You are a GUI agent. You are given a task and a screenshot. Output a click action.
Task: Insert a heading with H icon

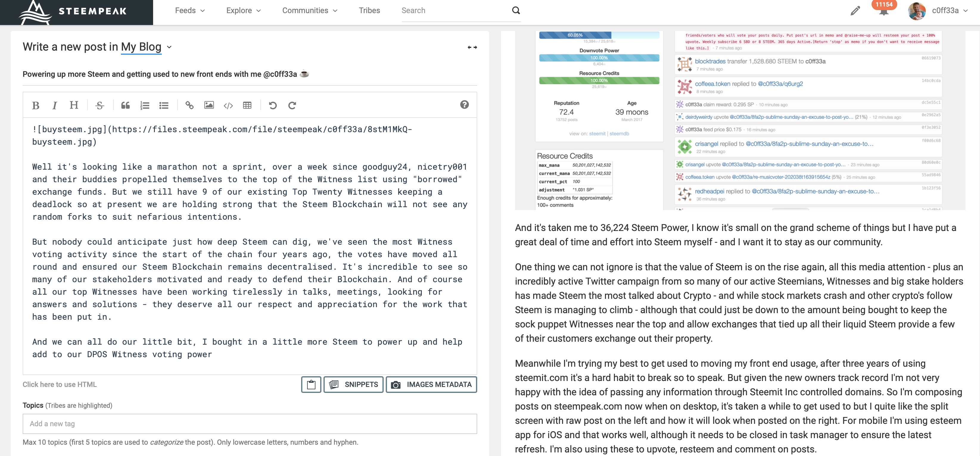coord(74,105)
